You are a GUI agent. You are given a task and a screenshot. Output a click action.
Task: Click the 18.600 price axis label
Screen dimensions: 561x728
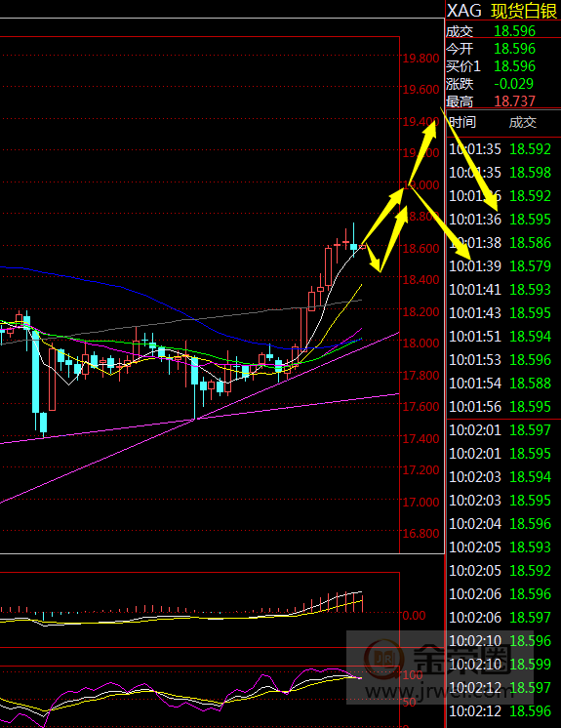pyautogui.click(x=421, y=249)
